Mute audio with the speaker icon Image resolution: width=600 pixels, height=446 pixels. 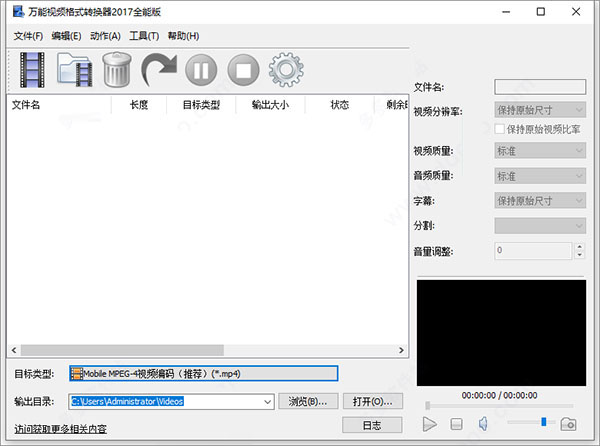pos(482,424)
